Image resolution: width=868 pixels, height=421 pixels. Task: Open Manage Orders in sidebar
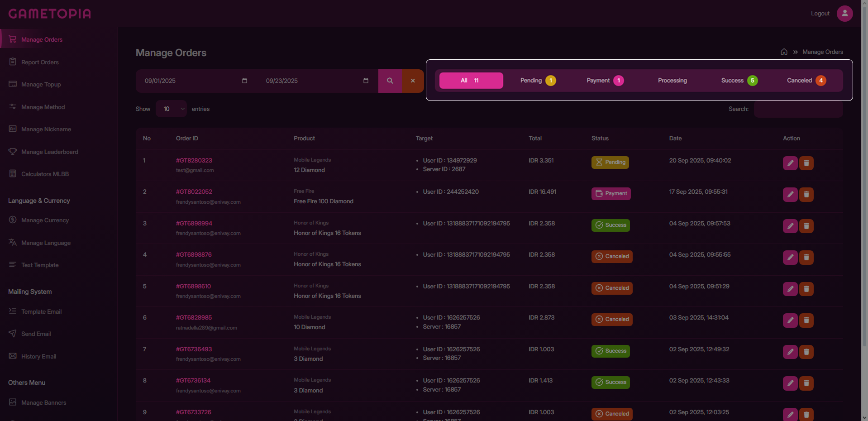coord(59,39)
